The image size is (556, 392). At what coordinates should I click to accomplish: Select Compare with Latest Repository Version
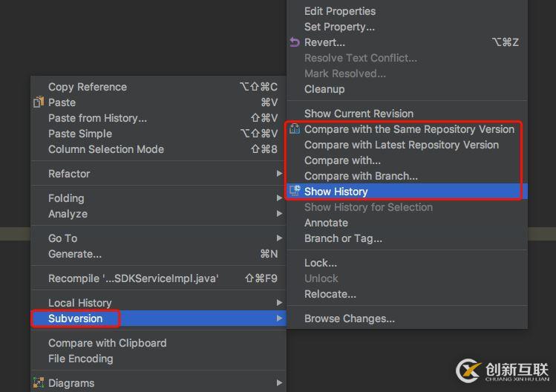point(402,145)
